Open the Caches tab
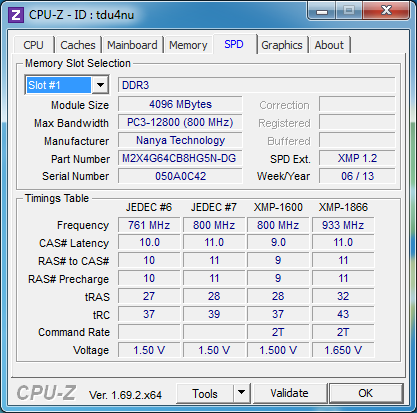Screen dimensions: 417x413 (78, 45)
